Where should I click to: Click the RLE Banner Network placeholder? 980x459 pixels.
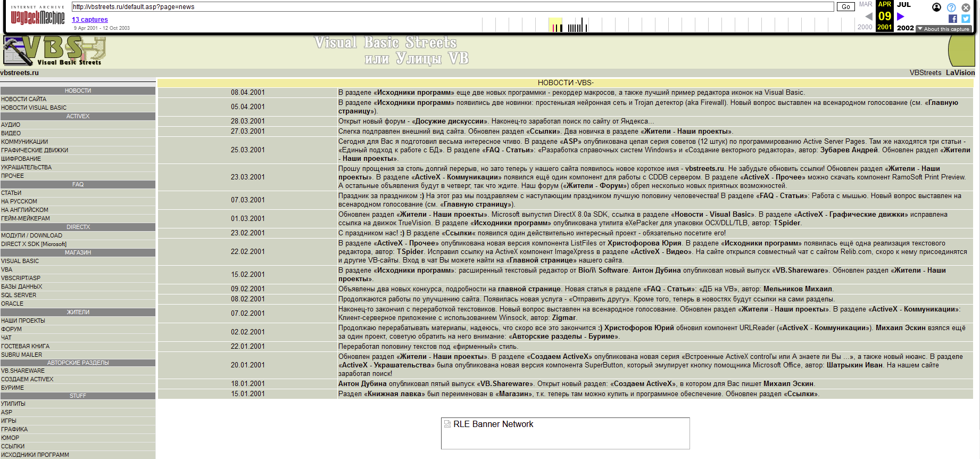coord(565,433)
